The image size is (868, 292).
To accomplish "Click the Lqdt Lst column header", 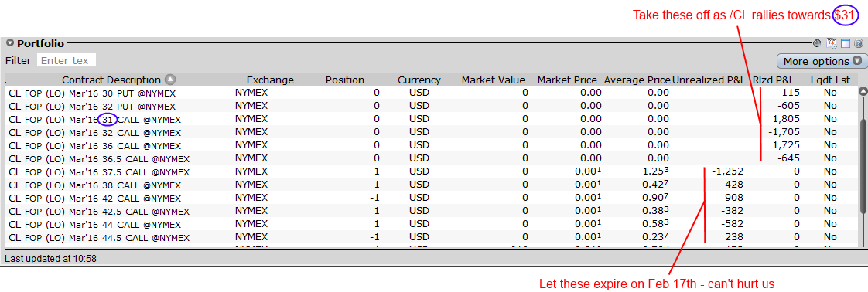I will 830,80.
